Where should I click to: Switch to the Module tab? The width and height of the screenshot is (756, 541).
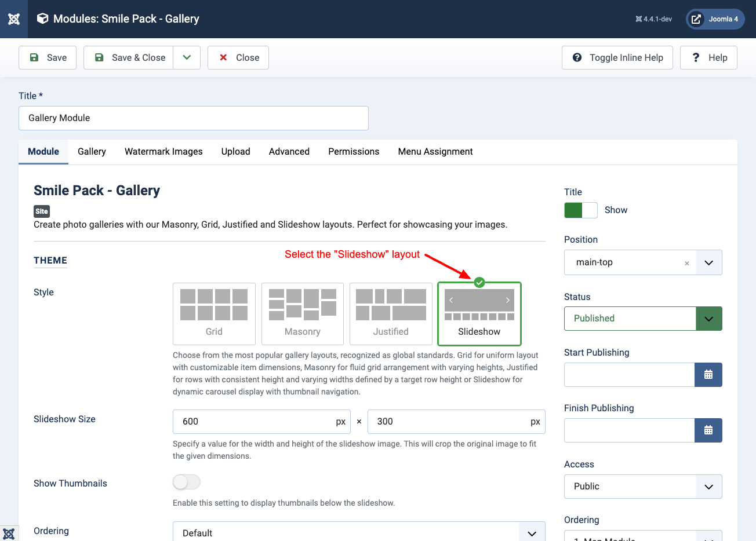43,152
